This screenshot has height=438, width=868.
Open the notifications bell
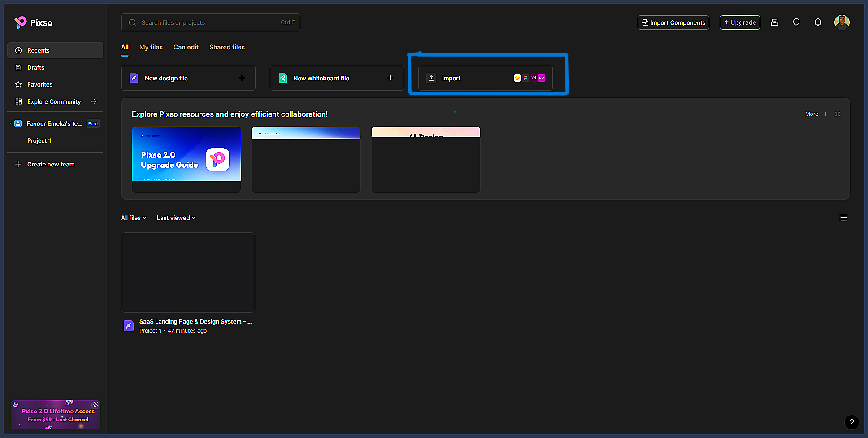coord(818,22)
